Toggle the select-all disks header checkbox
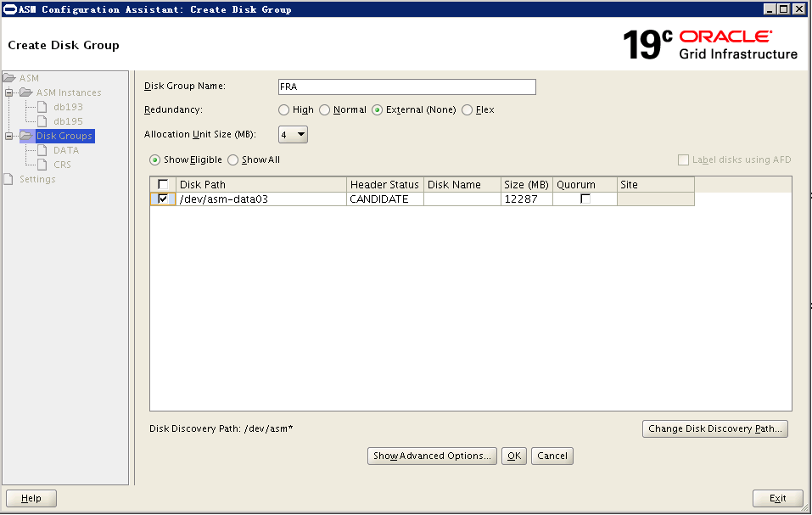This screenshot has height=515, width=812. coord(163,184)
